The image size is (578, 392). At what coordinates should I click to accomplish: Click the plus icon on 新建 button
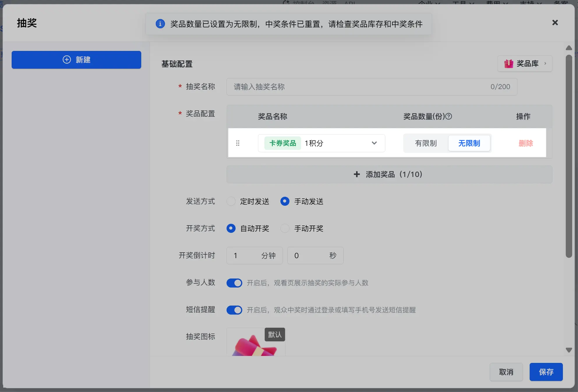click(67, 60)
